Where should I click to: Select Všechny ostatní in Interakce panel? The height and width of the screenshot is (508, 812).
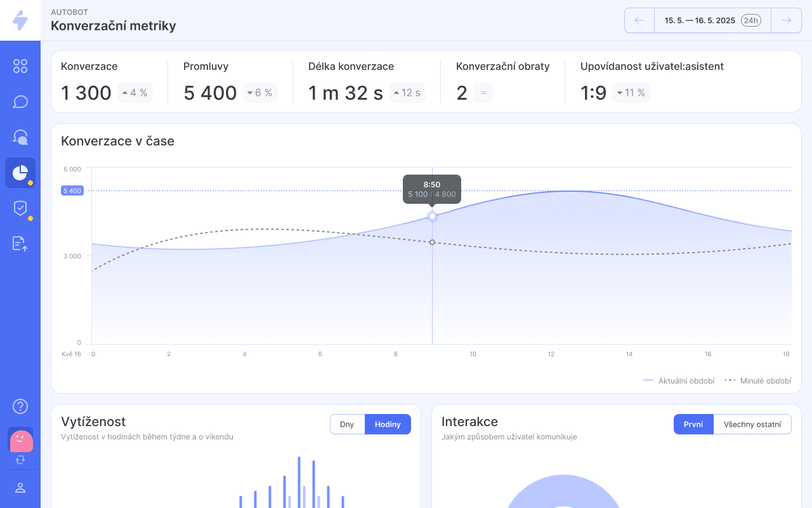(x=752, y=424)
